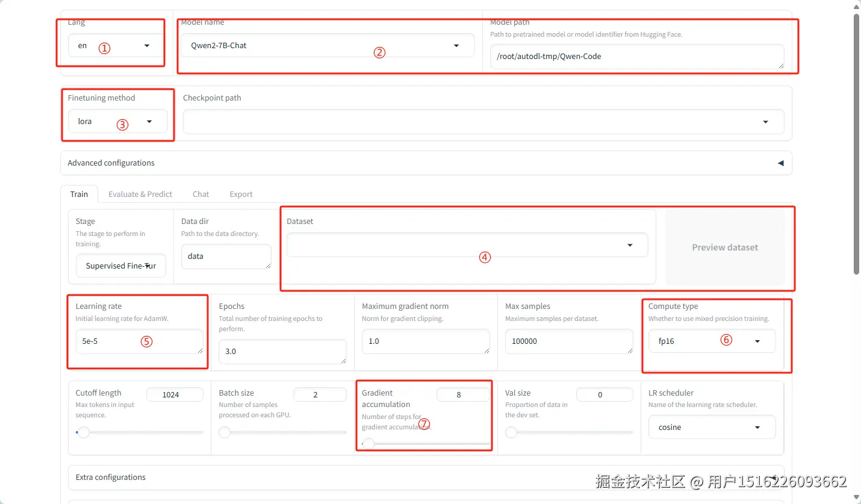Open the Model name dropdown
861x504 pixels.
[x=328, y=45]
